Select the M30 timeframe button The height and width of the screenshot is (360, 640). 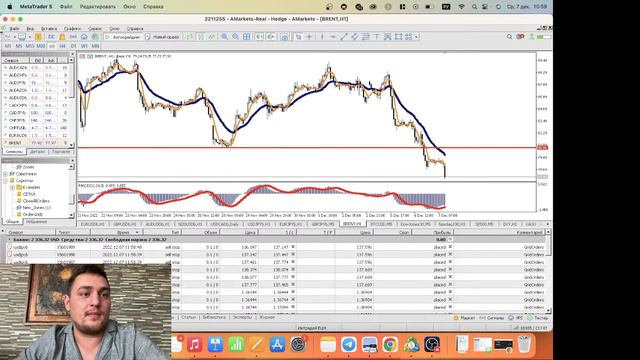pos(41,46)
